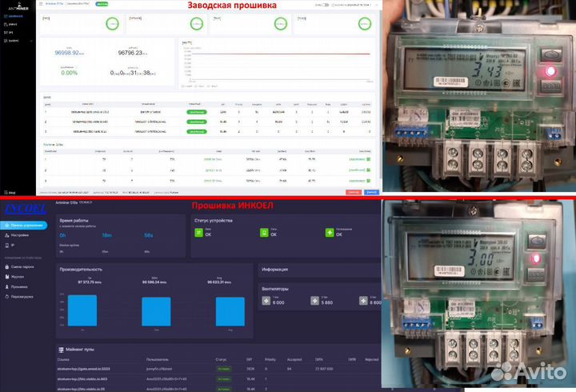
Task: Click second green OK icon in Статус устройства
Action: [264, 233]
